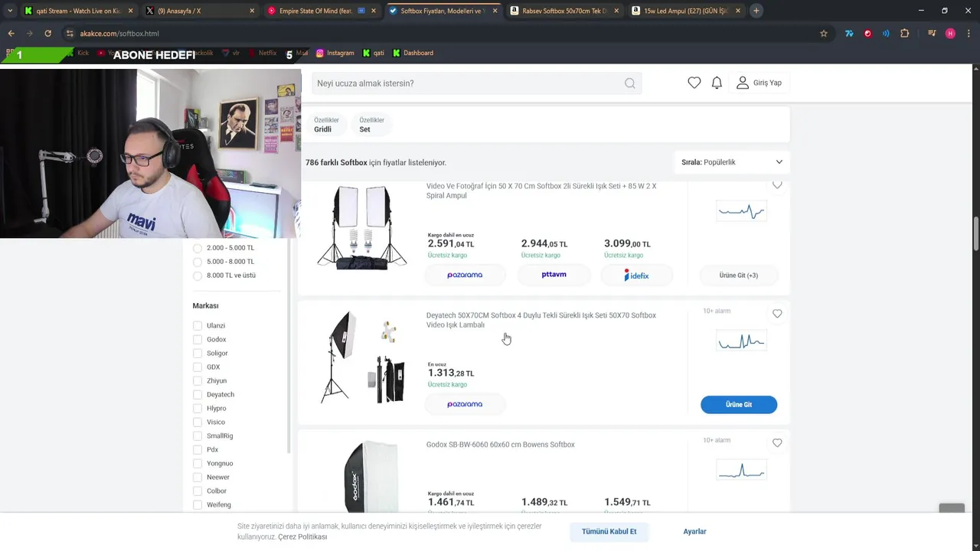Open the notifications bell icon
Screen dimensions: 980x551
pyautogui.click(x=717, y=83)
